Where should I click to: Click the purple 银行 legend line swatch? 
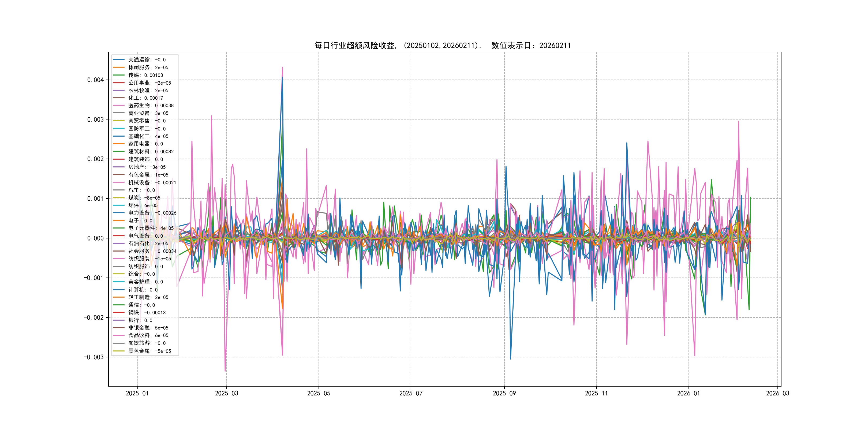pos(119,320)
